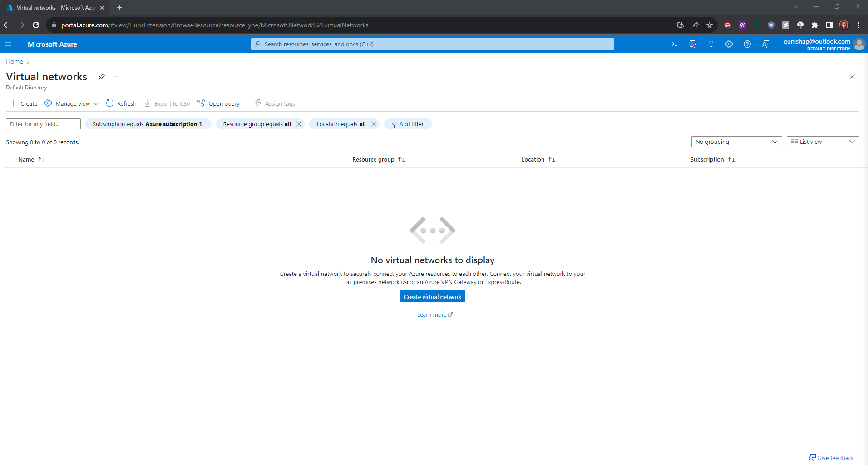The height and width of the screenshot is (466, 868).
Task: Remove the Resource group equals all filter
Action: (x=299, y=124)
